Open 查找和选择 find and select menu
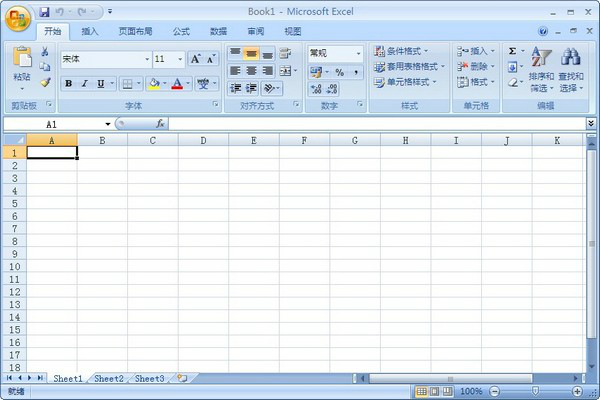 pyautogui.click(x=571, y=69)
